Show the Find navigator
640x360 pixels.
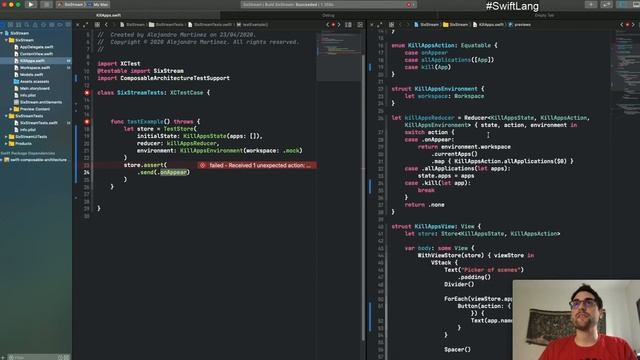point(27,24)
